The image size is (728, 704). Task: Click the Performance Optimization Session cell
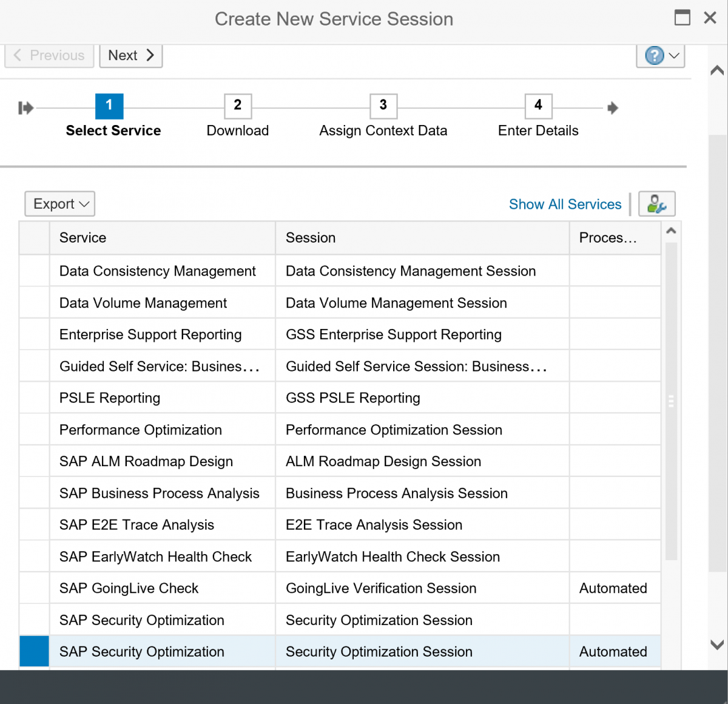pos(394,429)
